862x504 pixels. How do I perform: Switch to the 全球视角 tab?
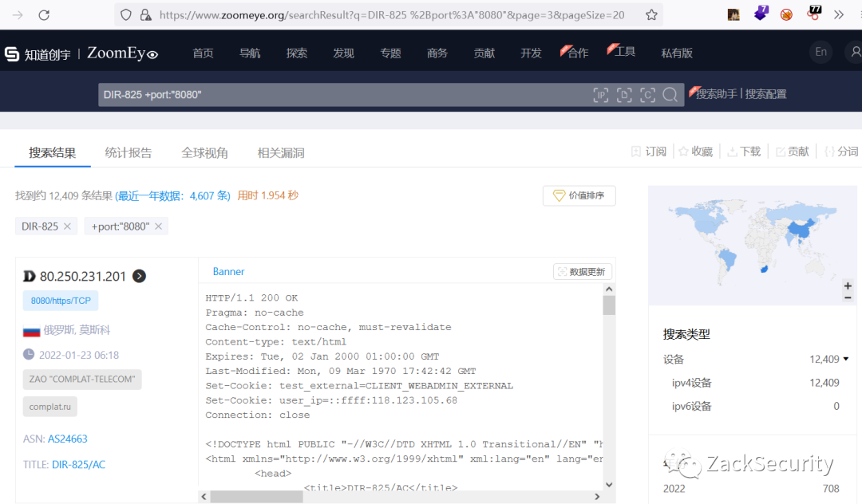coord(204,152)
